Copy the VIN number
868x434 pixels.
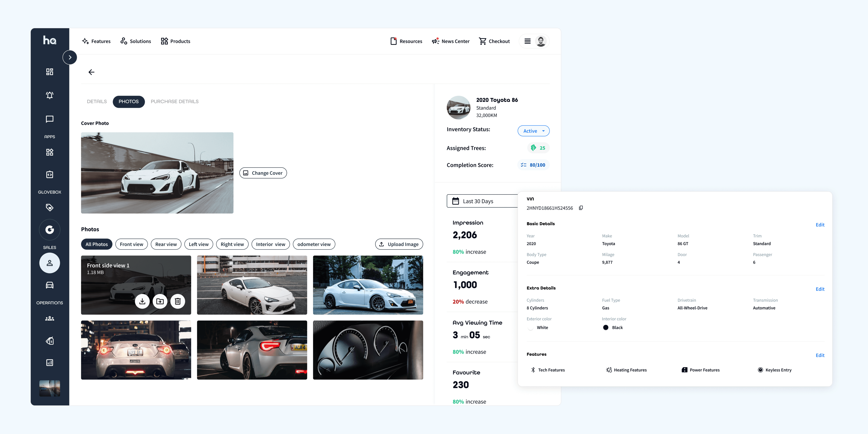pos(581,208)
